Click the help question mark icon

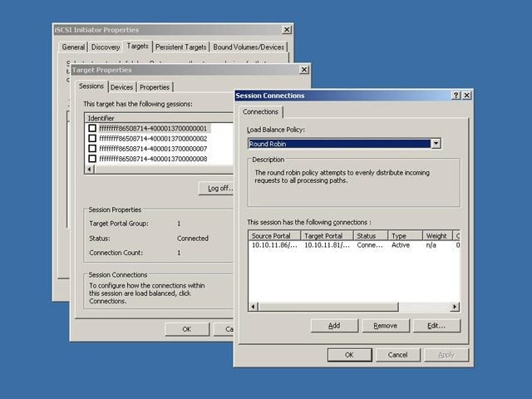(x=456, y=96)
